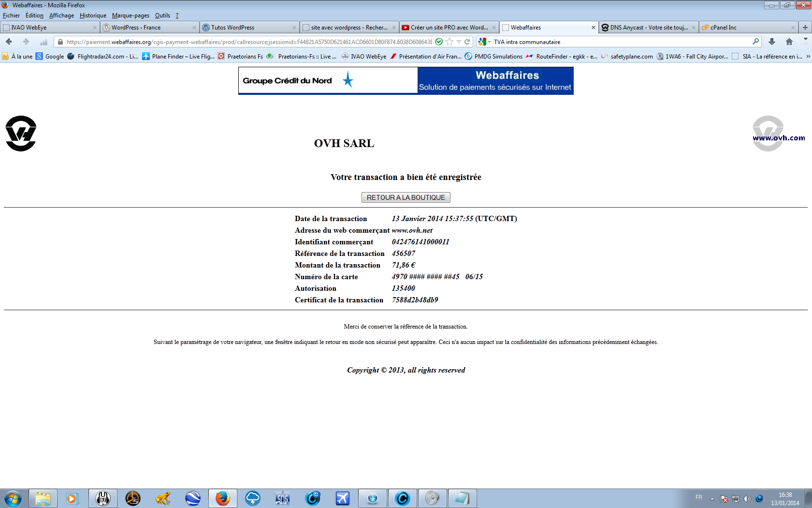Bookmark this page with the star icon
Screen dimensions: 812x508
pos(449,42)
